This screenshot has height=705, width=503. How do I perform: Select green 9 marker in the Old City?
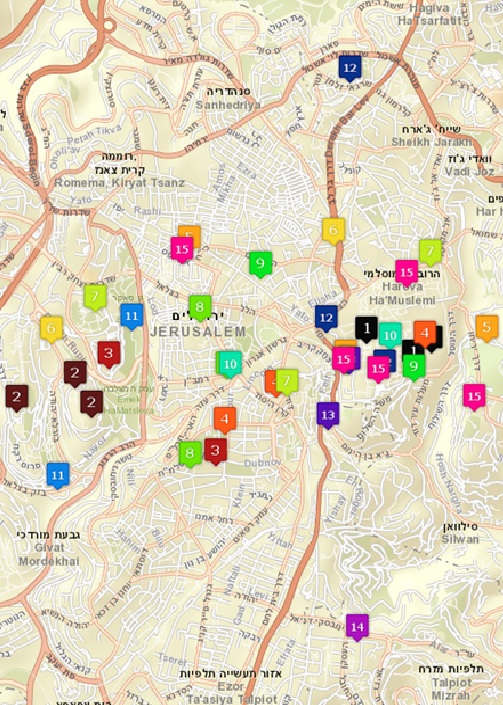pyautogui.click(x=414, y=367)
